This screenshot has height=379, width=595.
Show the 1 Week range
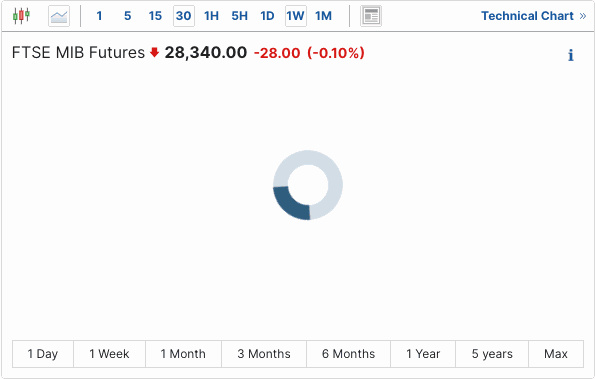click(109, 354)
